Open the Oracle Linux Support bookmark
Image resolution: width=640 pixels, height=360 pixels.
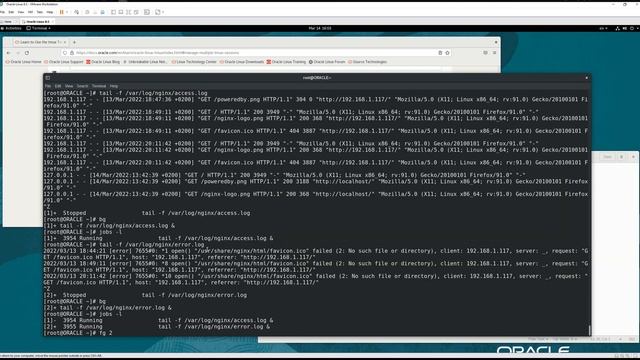pos(63,62)
